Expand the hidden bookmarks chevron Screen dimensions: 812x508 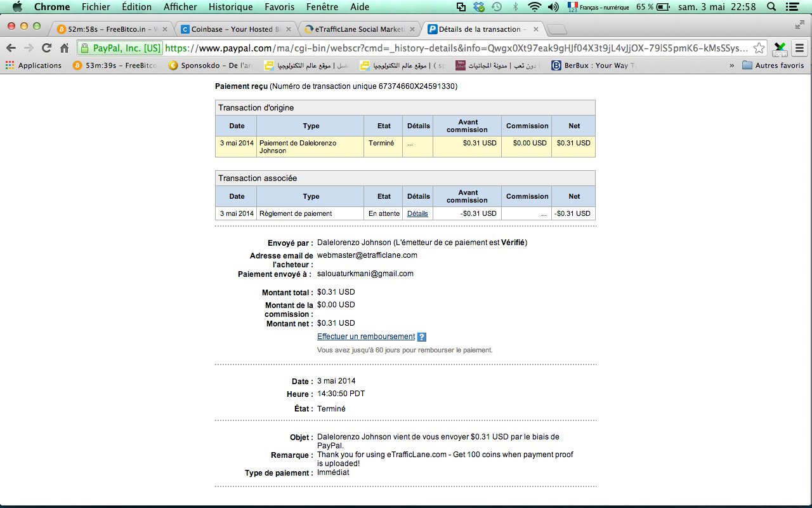click(732, 65)
